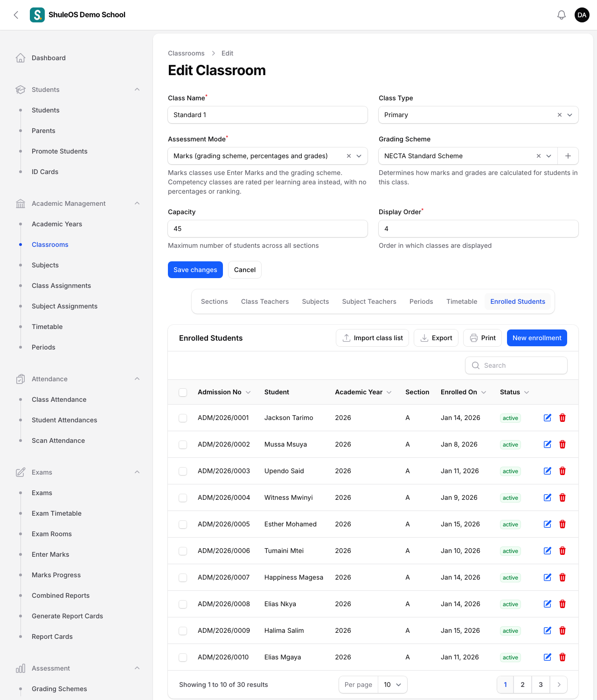
Task: Switch to the Sections tab
Action: (x=215, y=301)
